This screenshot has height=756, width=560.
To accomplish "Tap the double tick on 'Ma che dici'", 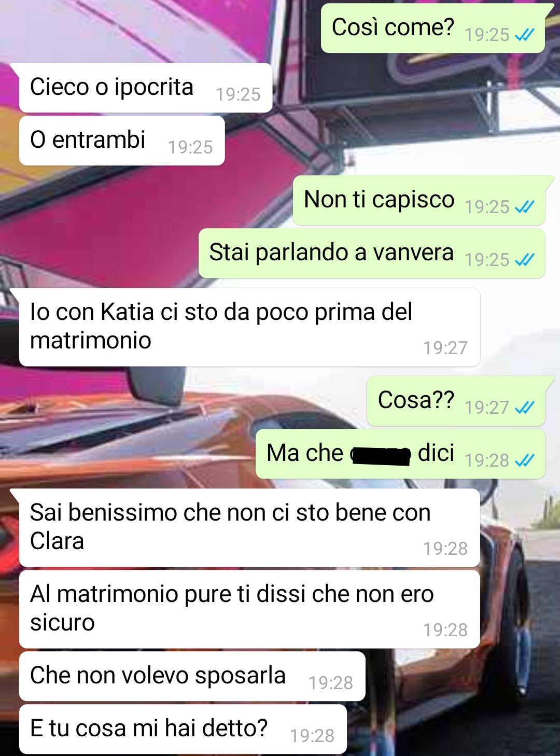I will pos(524,460).
